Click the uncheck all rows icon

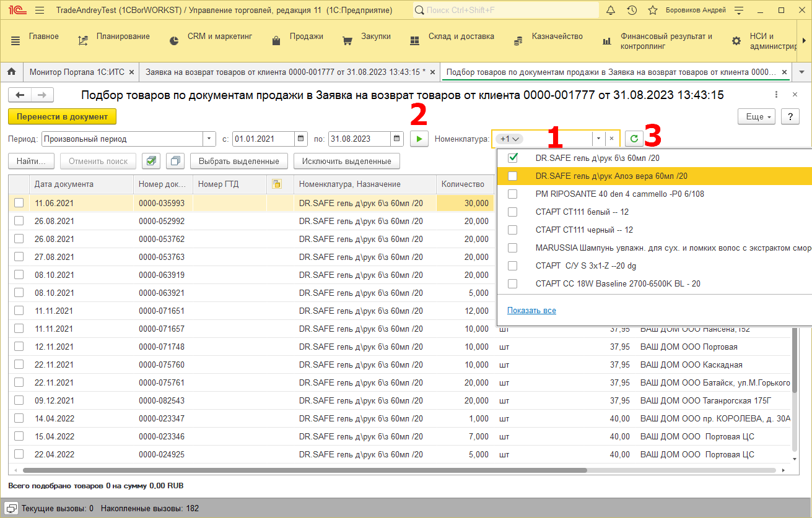point(175,161)
